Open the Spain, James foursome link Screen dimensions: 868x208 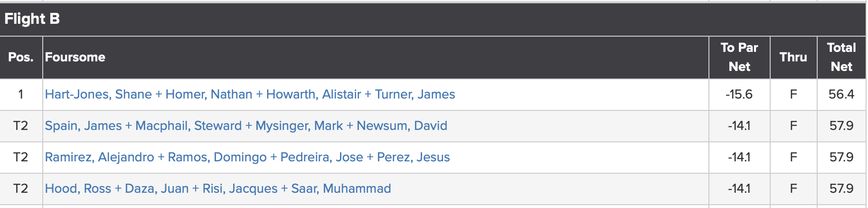246,126
